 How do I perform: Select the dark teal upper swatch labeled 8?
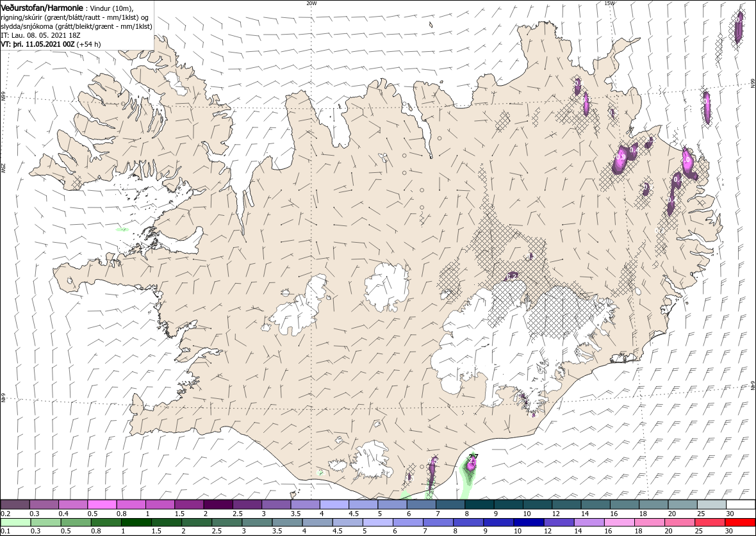coord(479,504)
